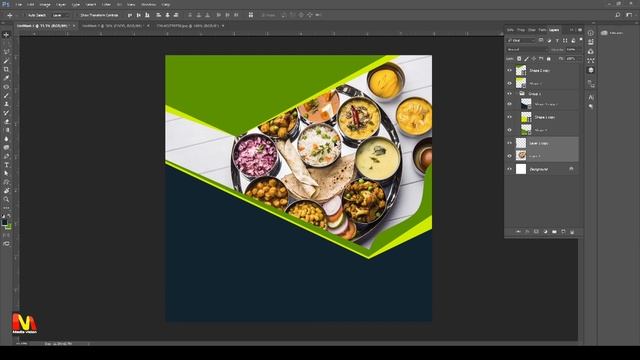Viewport: 640px width, 360px height.
Task: Open the File menu
Action: pos(19,4)
